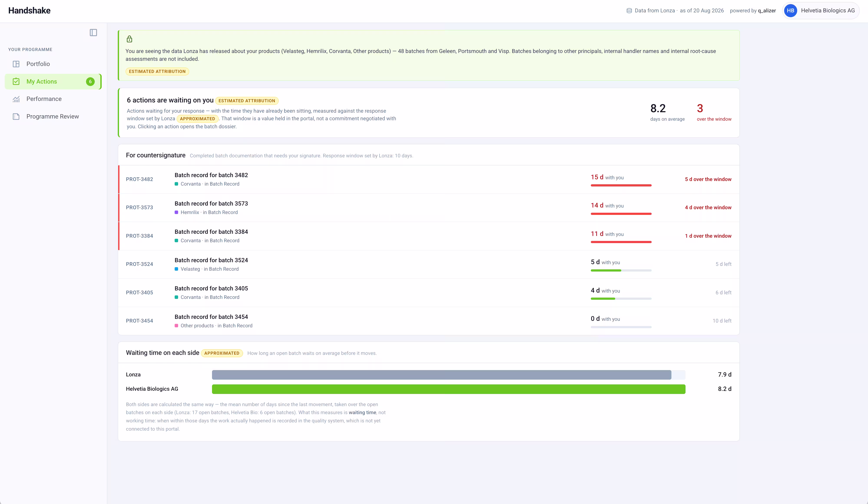Image resolution: width=868 pixels, height=504 pixels.
Task: Open the q_alizer link in the header
Action: tap(767, 11)
